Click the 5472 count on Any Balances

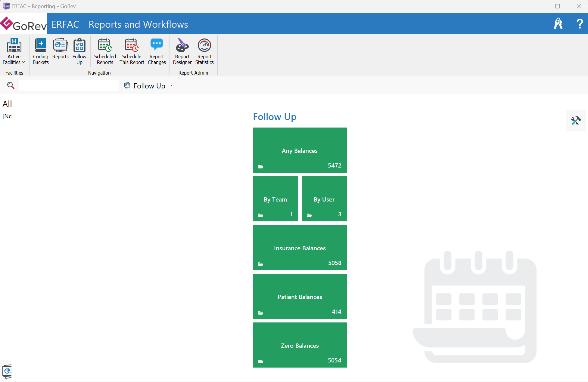click(x=334, y=165)
